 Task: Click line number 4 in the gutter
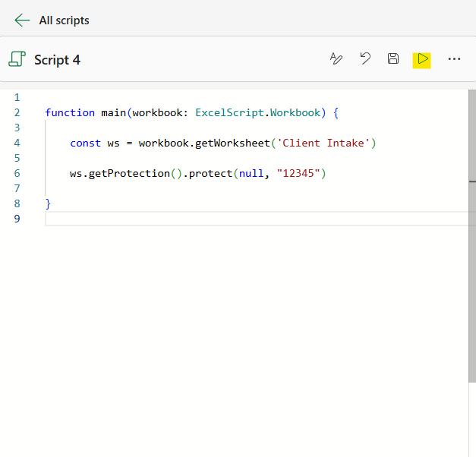coord(17,143)
